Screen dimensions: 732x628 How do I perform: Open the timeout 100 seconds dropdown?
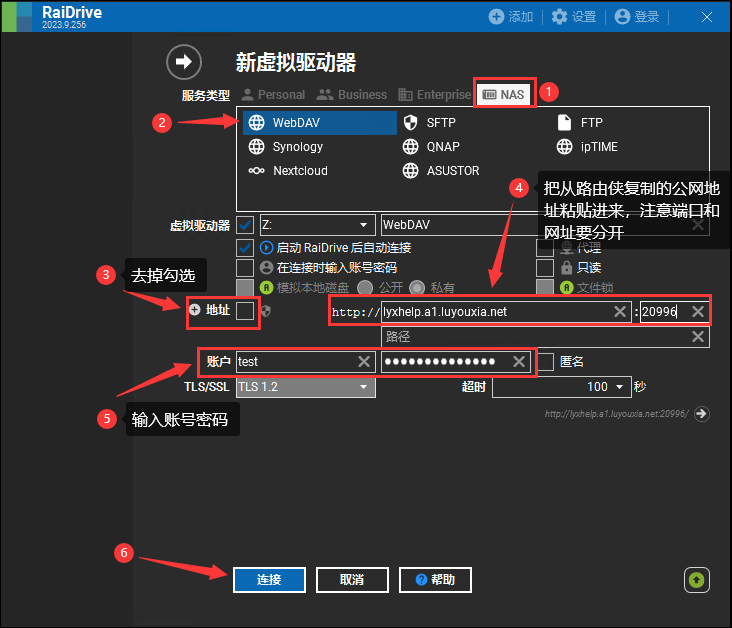(562, 387)
